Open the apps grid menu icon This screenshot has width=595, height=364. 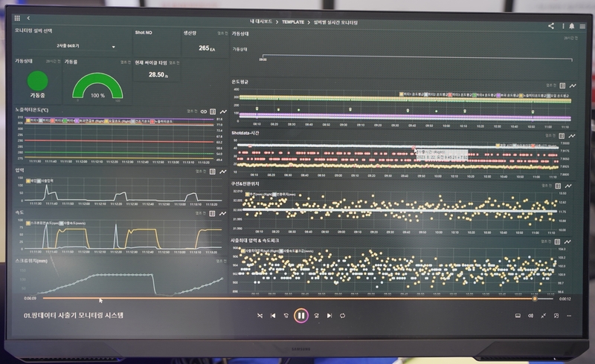point(16,16)
